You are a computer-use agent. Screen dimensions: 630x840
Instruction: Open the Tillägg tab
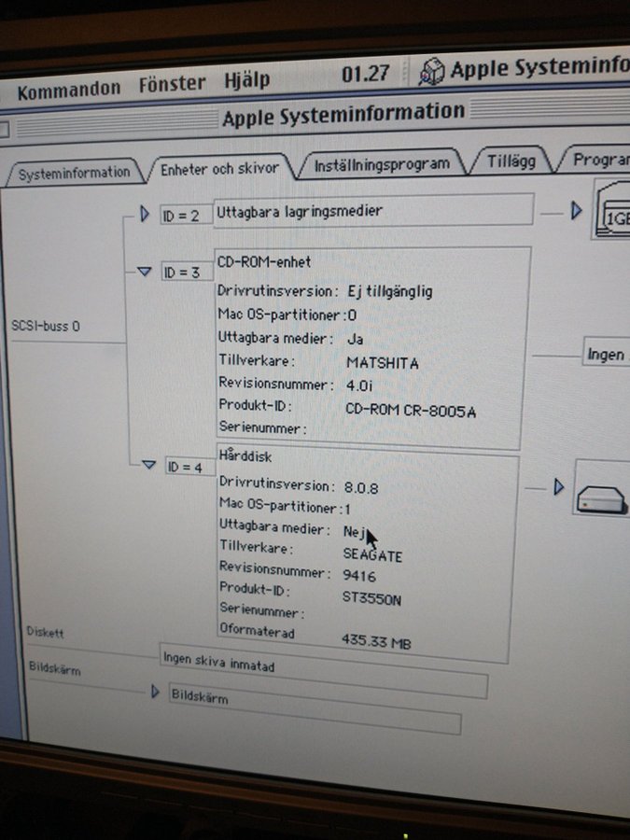tap(511, 161)
